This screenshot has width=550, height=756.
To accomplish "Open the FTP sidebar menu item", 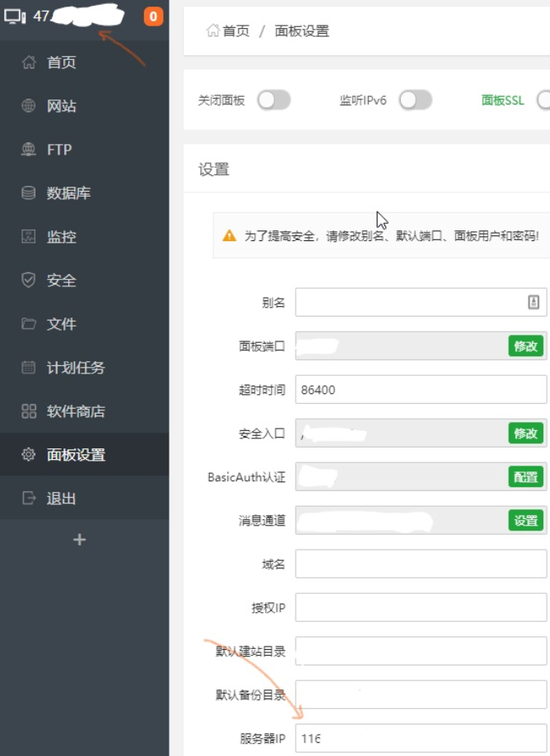I will [x=85, y=150].
